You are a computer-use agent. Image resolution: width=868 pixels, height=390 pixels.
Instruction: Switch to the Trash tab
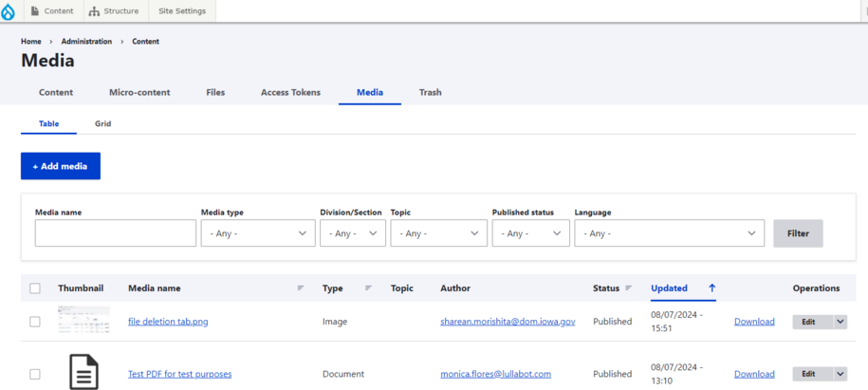(x=430, y=93)
